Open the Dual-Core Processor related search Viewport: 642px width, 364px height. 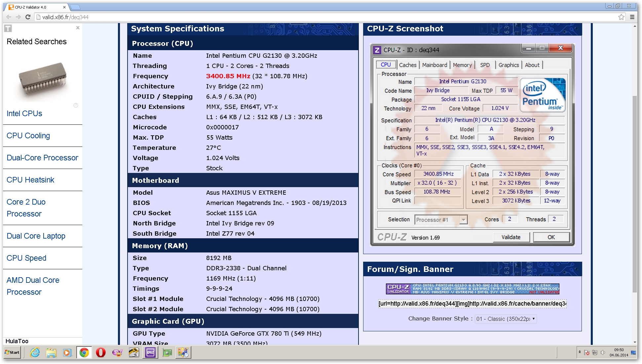point(43,158)
